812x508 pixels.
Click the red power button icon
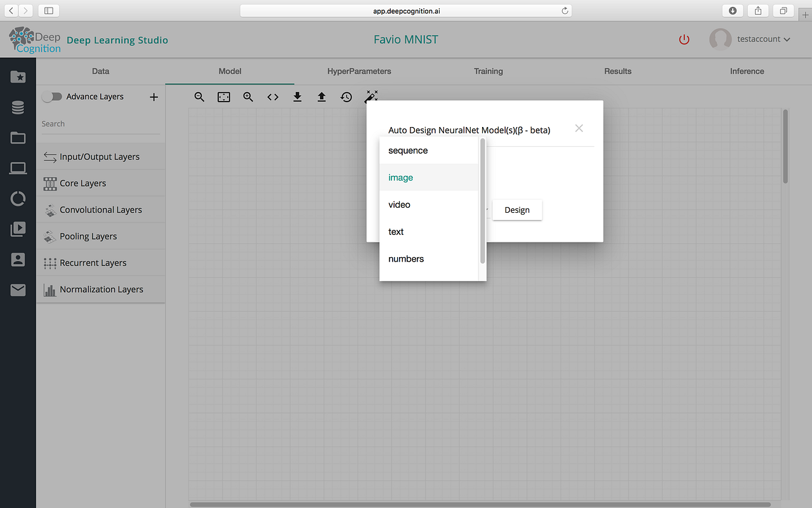[684, 39]
